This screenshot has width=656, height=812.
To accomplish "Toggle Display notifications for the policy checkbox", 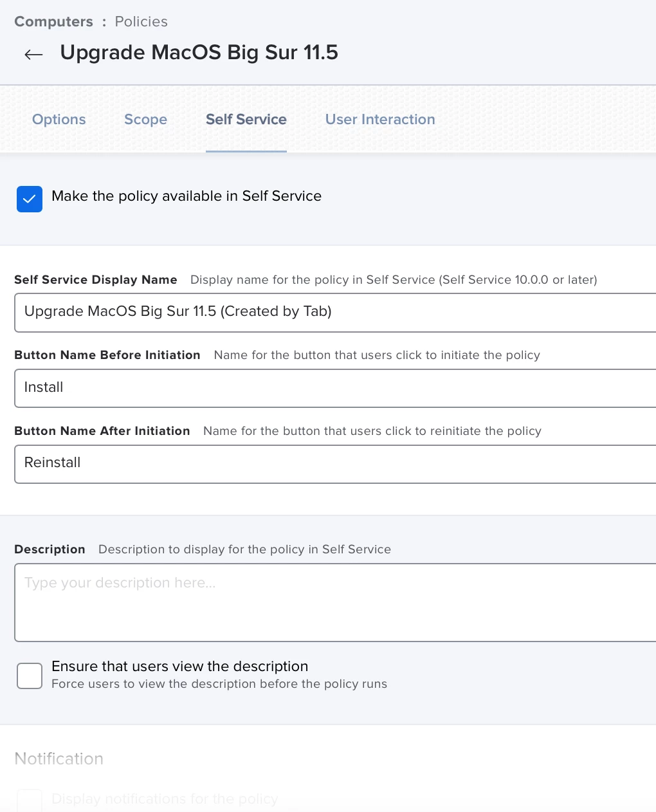I will tap(30, 801).
